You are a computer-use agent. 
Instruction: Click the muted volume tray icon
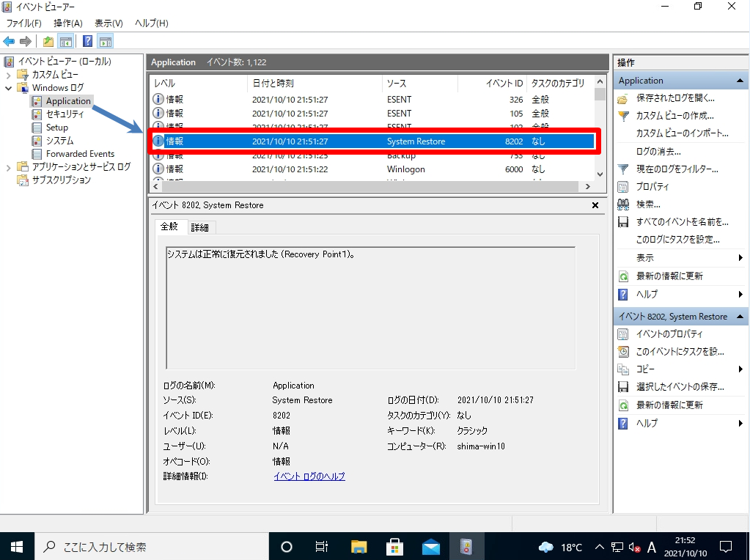coord(634,547)
